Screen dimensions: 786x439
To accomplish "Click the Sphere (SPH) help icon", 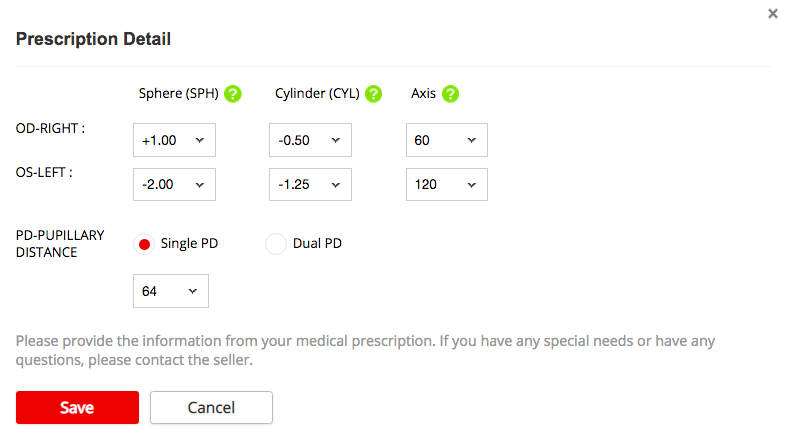I will (233, 94).
